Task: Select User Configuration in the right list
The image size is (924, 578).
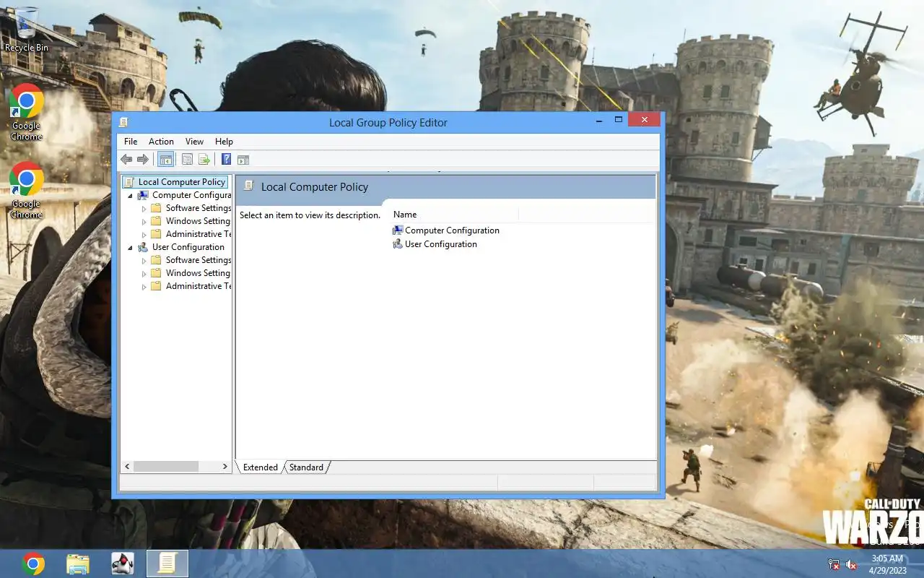Action: click(x=435, y=244)
